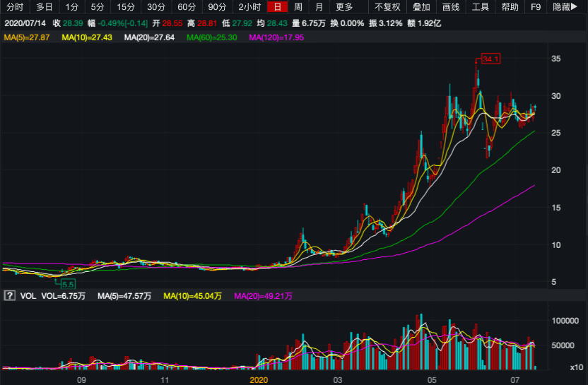Toggle the 叠加 overlay option

point(421,7)
